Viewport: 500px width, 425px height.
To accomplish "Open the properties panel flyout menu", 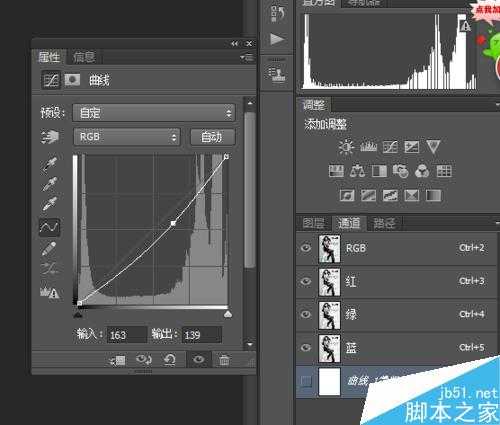I will tap(247, 58).
